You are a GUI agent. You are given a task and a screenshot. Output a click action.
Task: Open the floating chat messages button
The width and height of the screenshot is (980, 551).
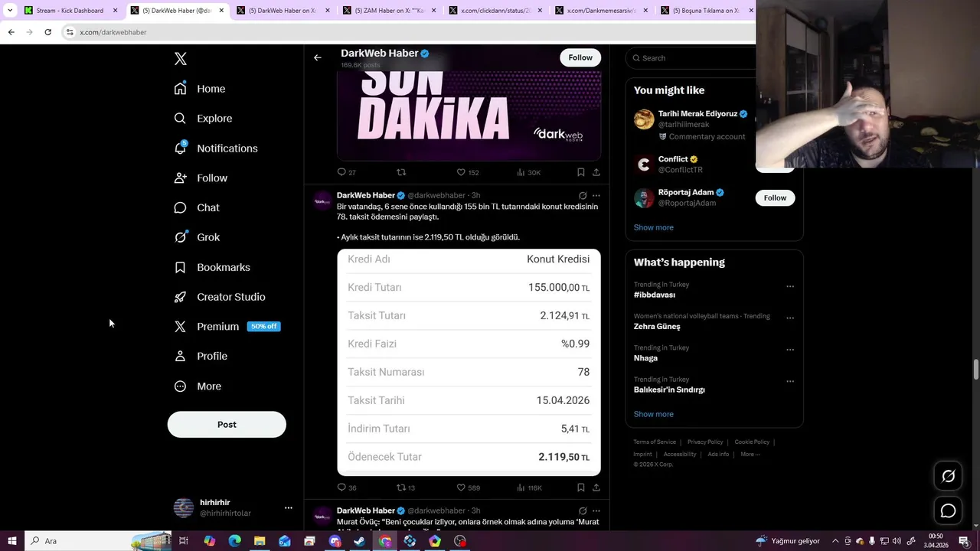(x=948, y=510)
